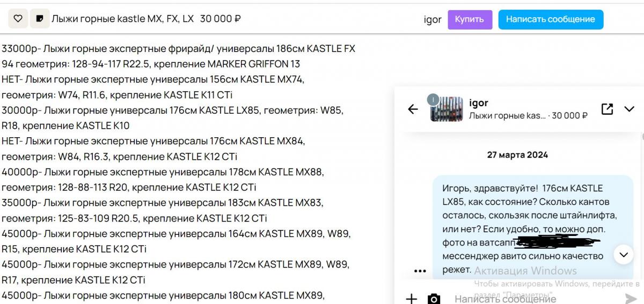Viewport: 644px width, 304px height.
Task: Click the purple Купить button
Action: (470, 19)
